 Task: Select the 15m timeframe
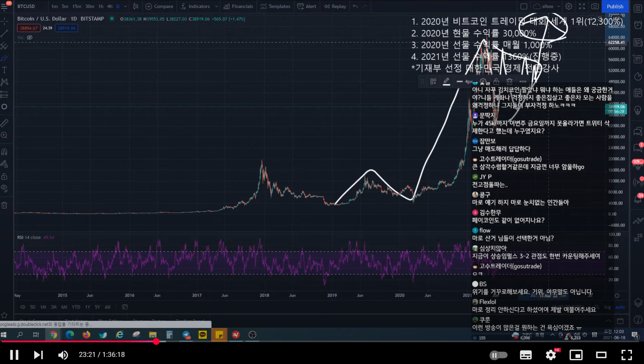77,6
